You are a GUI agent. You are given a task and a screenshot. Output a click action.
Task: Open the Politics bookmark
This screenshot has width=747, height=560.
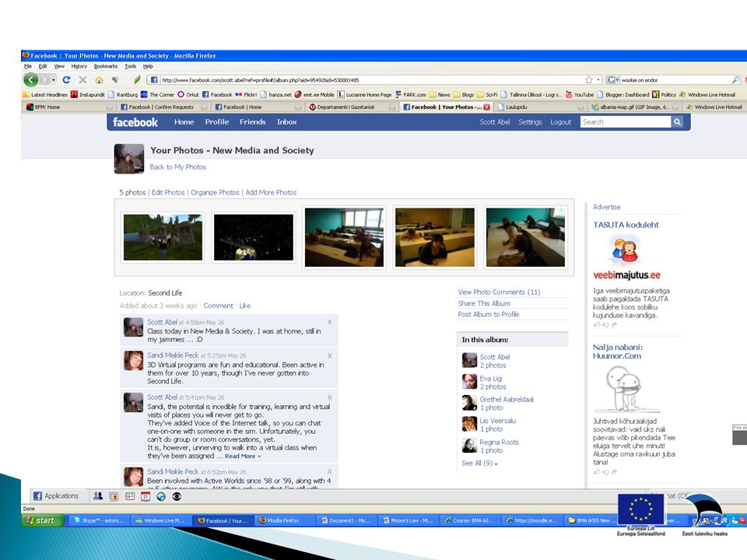point(664,95)
